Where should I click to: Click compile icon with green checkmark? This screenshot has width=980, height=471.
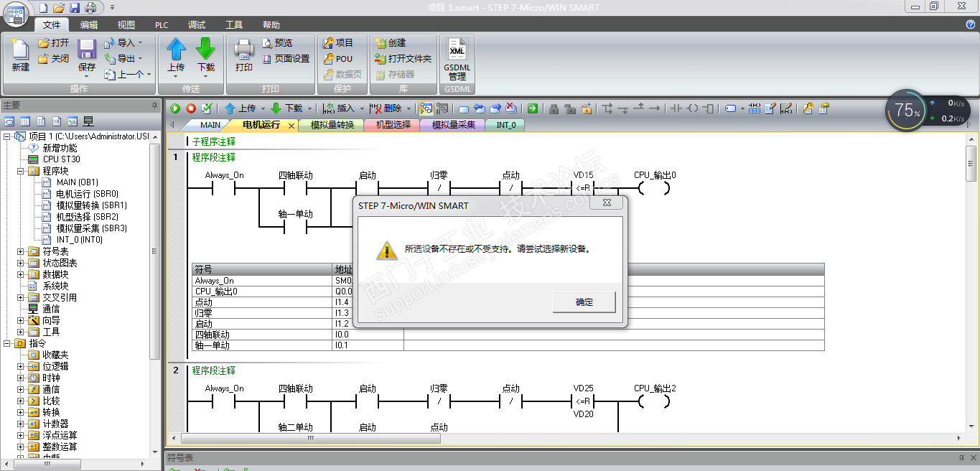point(207,108)
